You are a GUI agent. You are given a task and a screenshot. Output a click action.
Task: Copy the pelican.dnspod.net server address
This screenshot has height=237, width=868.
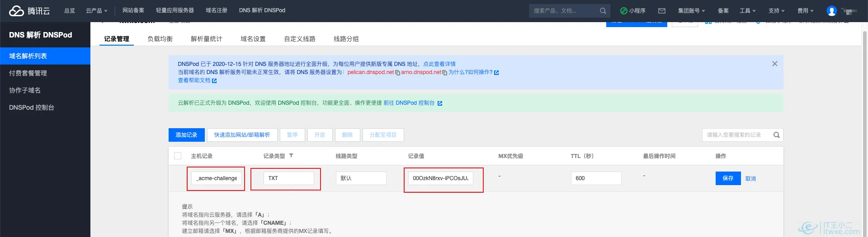click(x=397, y=73)
